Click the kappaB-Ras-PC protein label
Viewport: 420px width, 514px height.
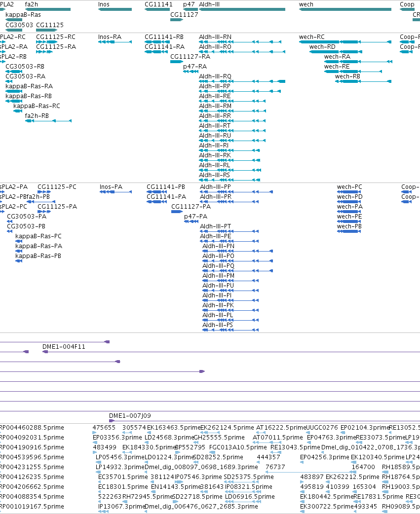[x=38, y=236]
